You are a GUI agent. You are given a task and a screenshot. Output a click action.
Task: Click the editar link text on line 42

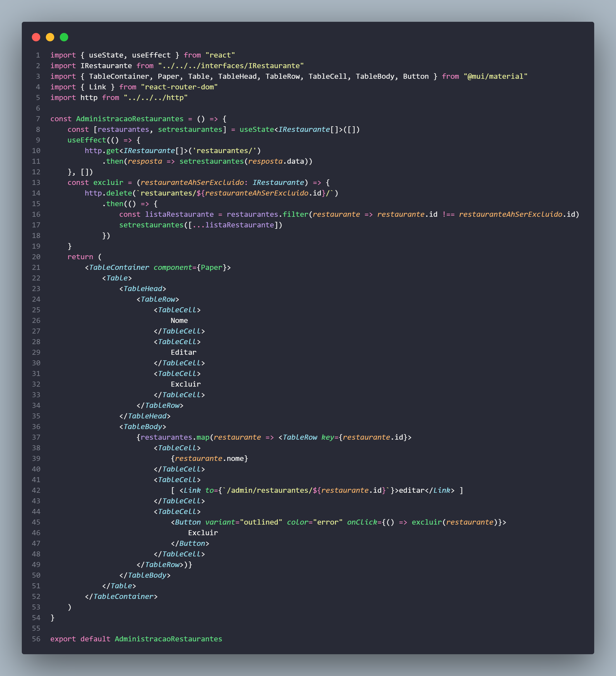coord(412,490)
